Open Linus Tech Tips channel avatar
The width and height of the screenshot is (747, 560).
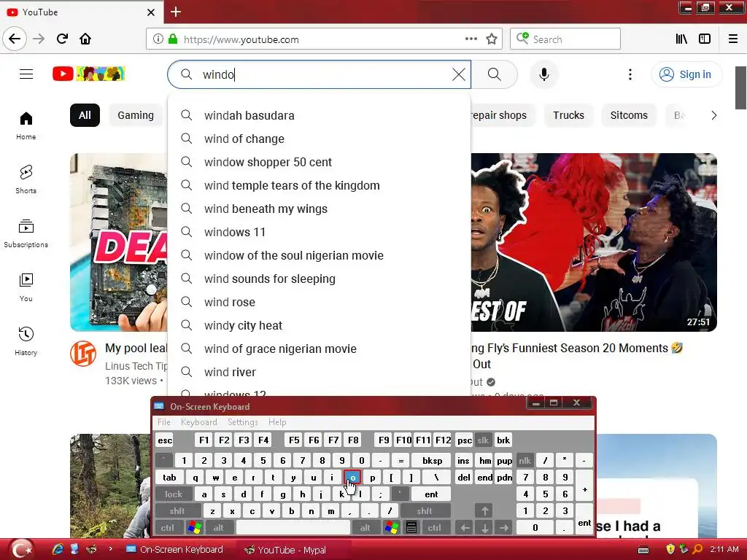click(83, 354)
